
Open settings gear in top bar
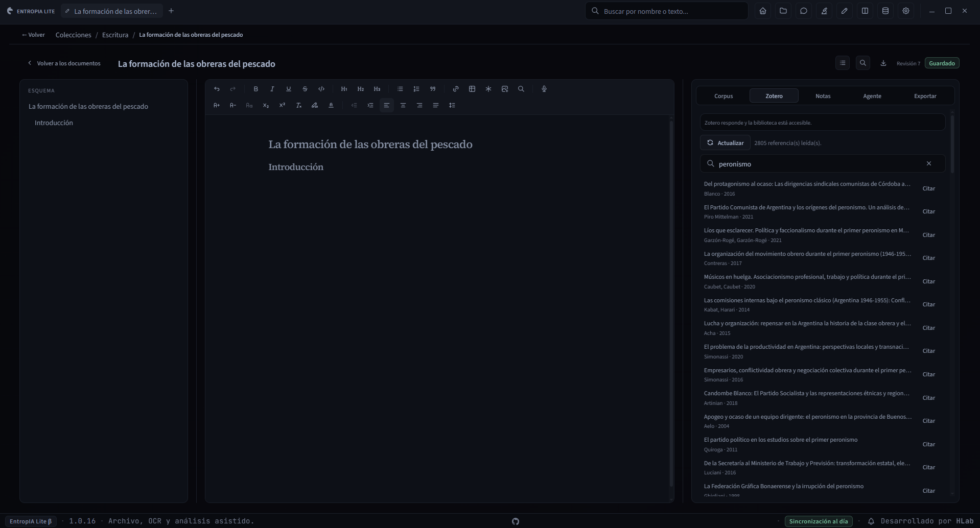pos(906,11)
